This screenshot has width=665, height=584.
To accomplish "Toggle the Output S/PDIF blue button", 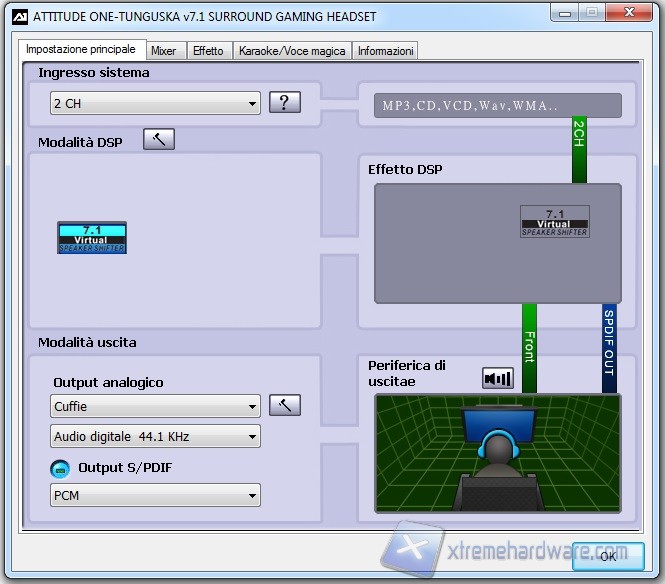I will tap(60, 468).
